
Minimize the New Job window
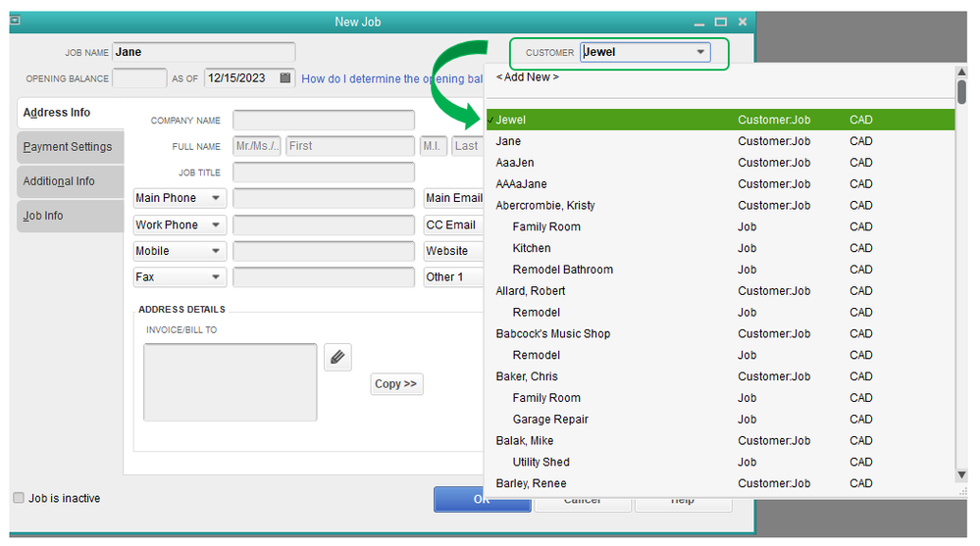pos(699,23)
